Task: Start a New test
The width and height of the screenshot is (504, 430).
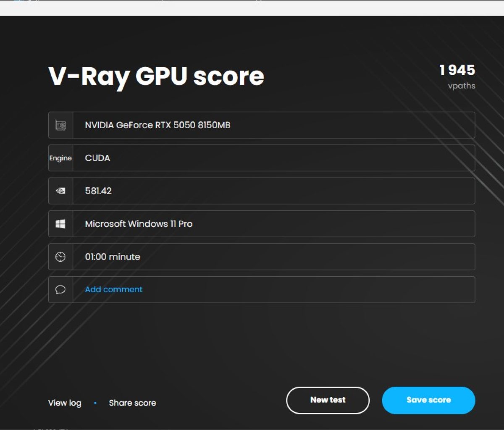Action: click(328, 400)
